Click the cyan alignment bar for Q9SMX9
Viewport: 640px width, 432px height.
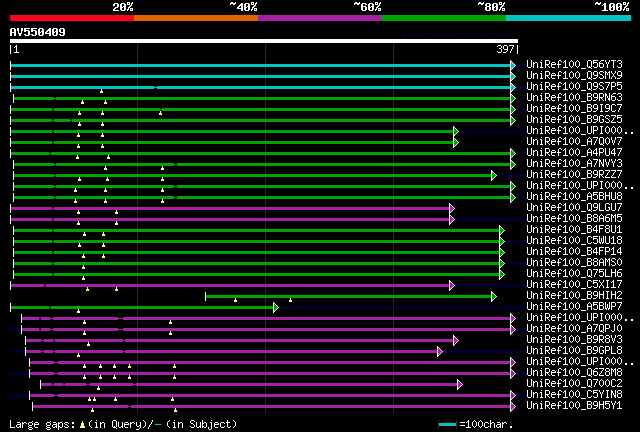pyautogui.click(x=260, y=76)
